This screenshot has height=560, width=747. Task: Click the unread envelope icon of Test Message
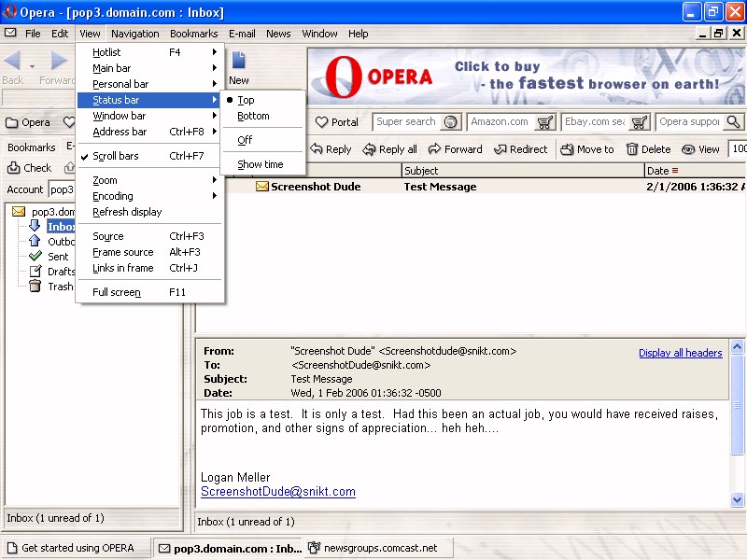point(262,187)
